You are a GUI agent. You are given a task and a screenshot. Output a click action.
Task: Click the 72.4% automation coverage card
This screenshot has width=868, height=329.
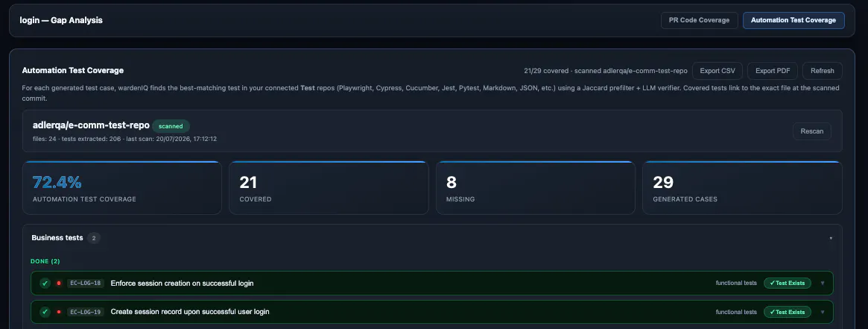point(121,188)
